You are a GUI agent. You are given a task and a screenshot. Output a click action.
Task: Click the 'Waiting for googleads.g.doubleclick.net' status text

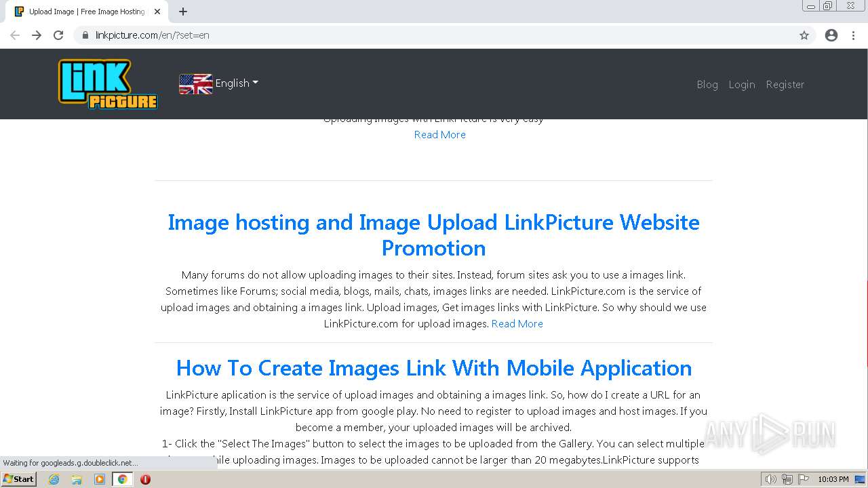71,463
